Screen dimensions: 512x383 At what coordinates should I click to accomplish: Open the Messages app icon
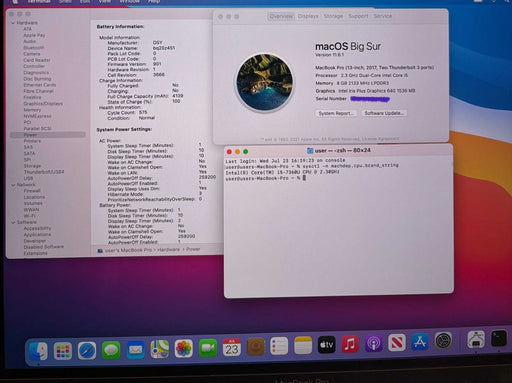111,350
